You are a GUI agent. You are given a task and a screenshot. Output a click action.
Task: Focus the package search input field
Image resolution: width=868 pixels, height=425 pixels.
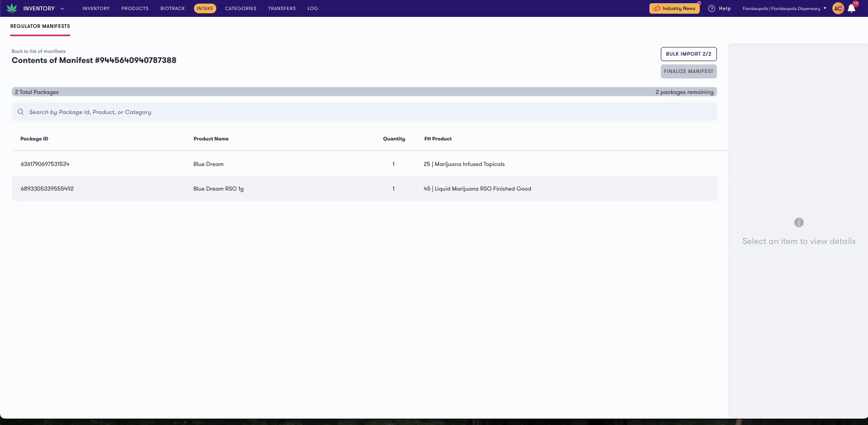click(364, 112)
